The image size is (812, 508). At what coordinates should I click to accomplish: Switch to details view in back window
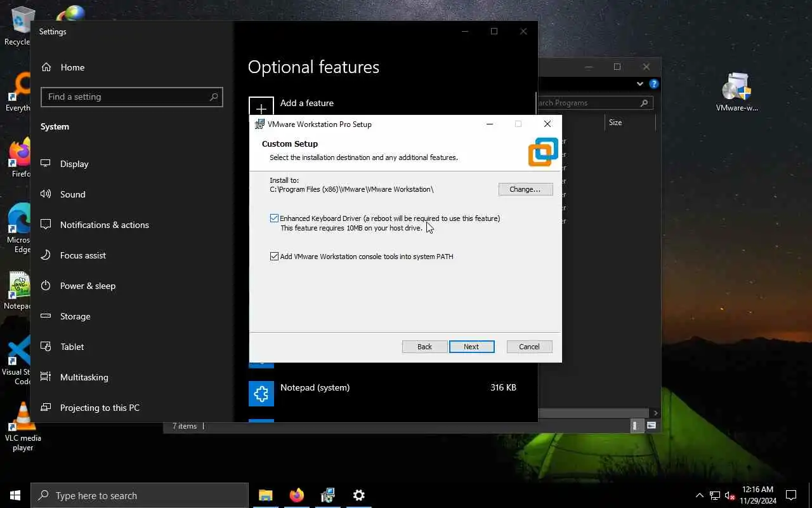coord(636,426)
